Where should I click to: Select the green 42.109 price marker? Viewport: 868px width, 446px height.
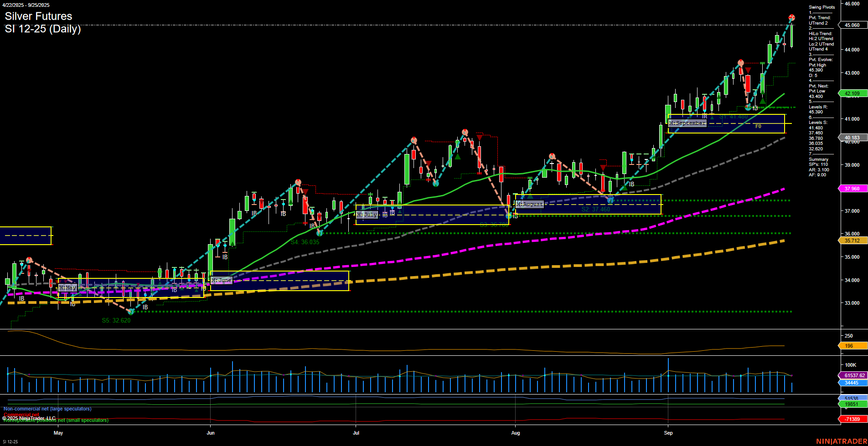click(852, 93)
